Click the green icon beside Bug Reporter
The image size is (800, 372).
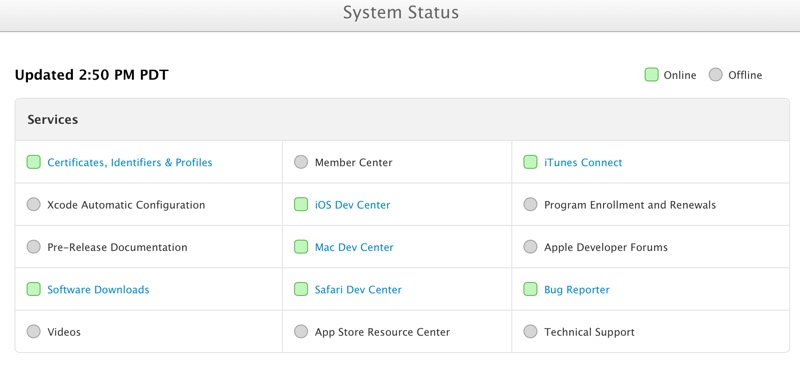pos(531,289)
